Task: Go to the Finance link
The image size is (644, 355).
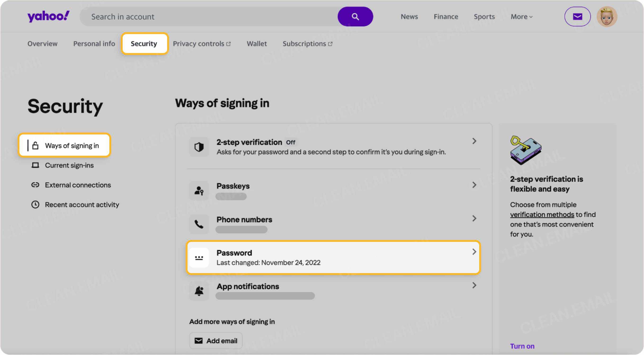Action: [x=446, y=17]
